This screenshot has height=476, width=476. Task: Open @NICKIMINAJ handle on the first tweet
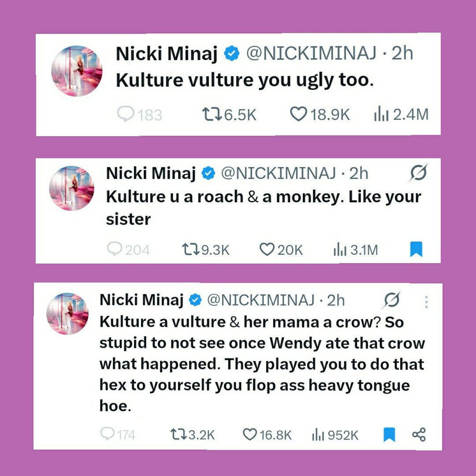tap(311, 54)
